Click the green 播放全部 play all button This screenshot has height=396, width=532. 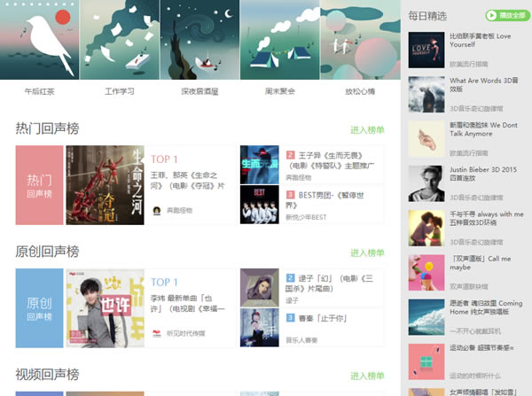coord(507,15)
